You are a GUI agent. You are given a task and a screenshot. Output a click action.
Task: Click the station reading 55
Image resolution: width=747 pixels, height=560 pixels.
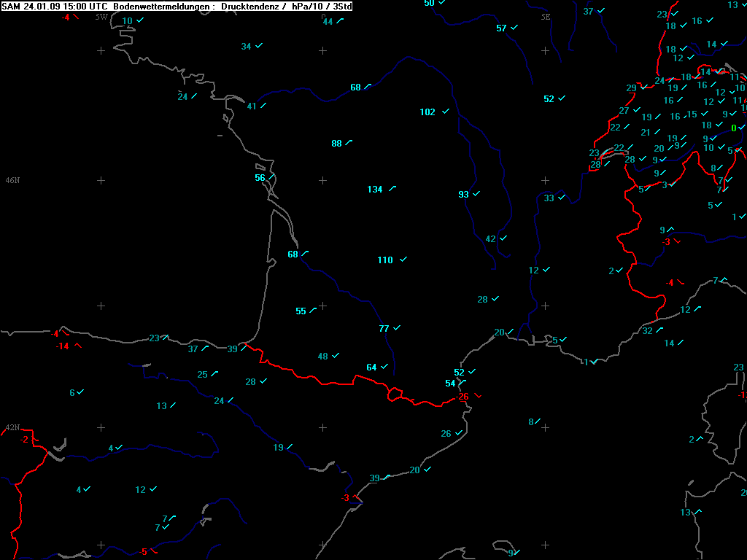click(x=301, y=311)
